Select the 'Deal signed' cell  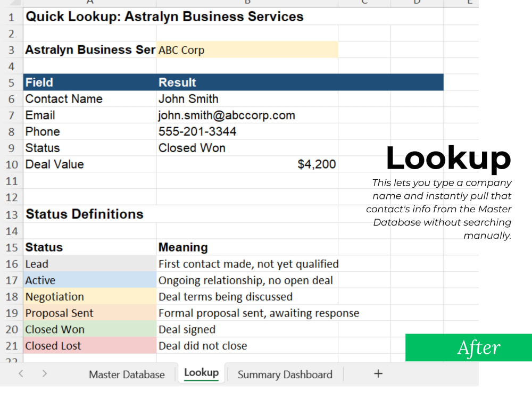(x=247, y=329)
